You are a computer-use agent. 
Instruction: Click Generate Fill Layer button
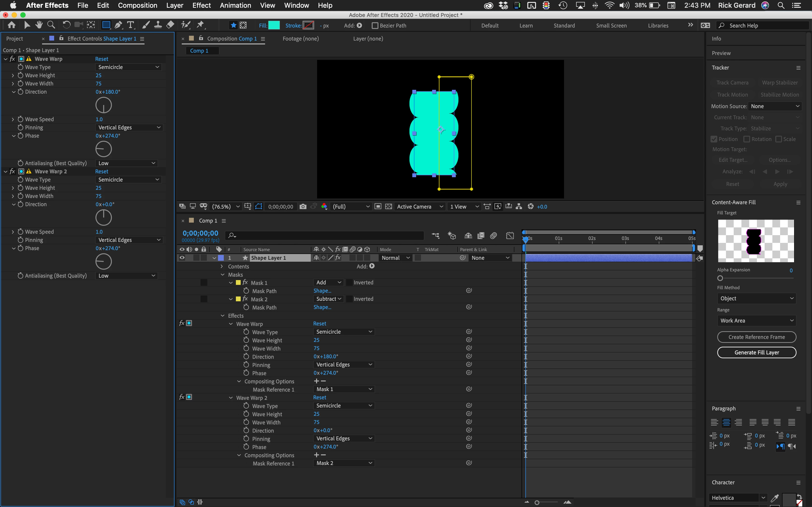point(756,352)
